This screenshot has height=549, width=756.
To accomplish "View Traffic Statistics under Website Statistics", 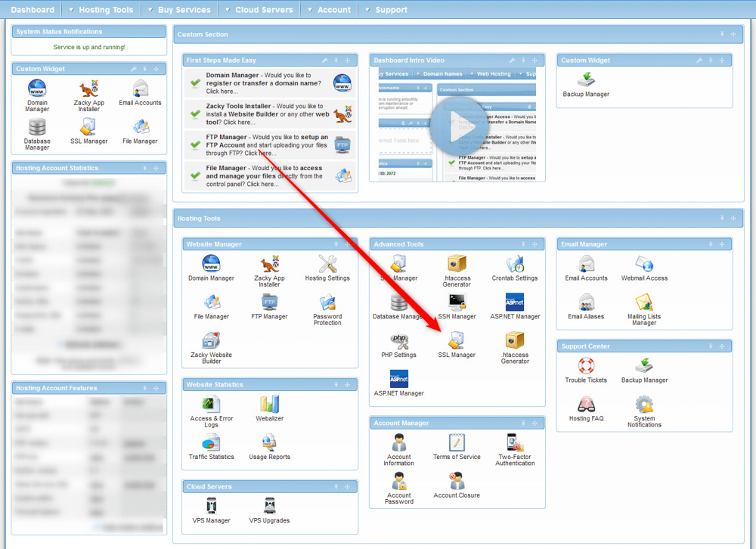I will [x=211, y=445].
